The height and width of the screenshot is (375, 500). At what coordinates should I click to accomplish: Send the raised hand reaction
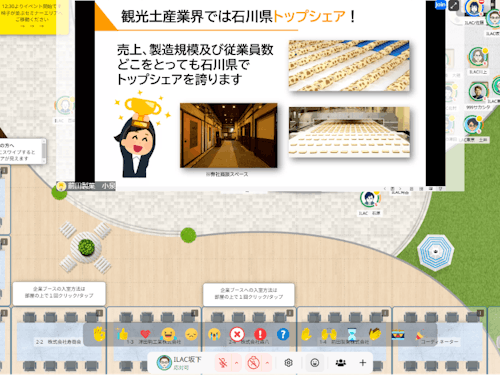click(306, 334)
